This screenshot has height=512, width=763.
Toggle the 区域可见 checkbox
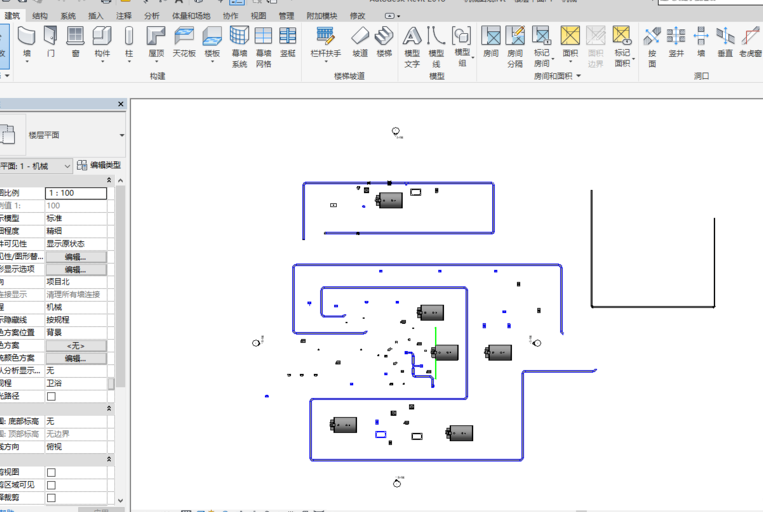(51, 485)
